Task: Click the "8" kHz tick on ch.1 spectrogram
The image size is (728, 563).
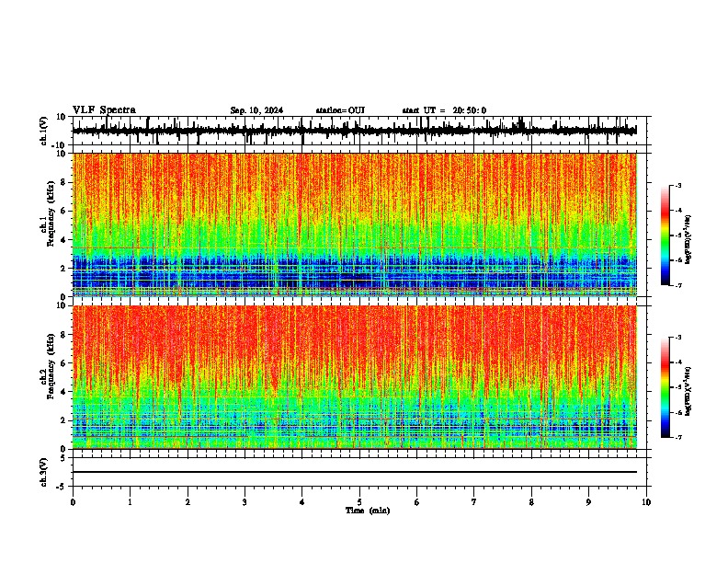Action: pos(63,182)
